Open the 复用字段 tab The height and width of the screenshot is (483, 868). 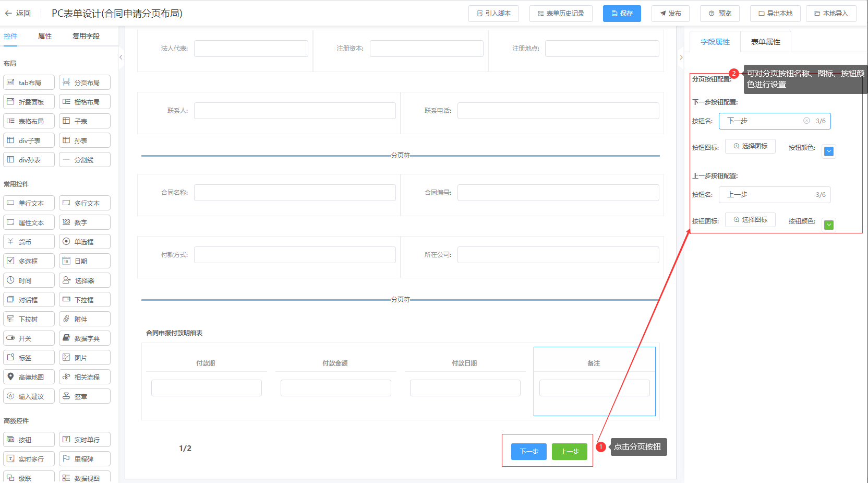click(86, 36)
